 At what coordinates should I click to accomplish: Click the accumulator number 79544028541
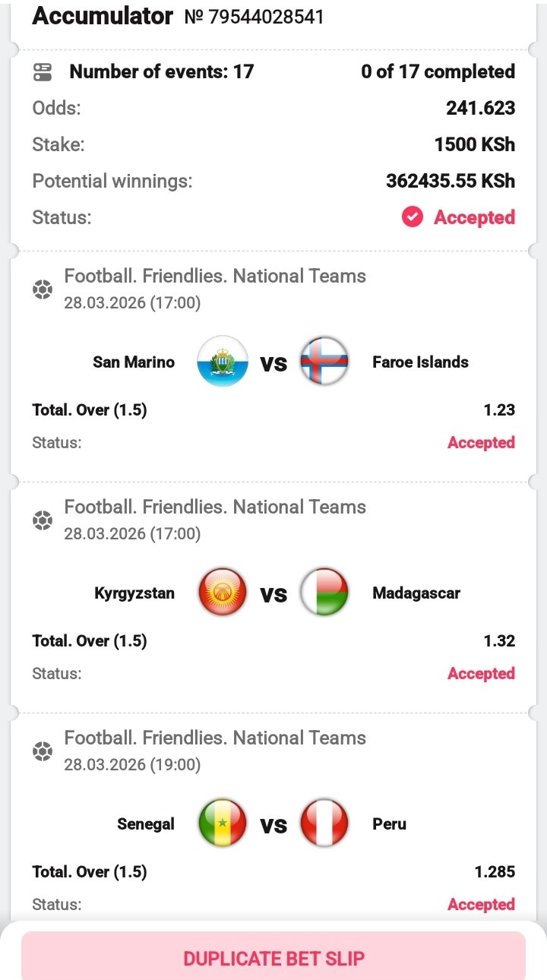click(255, 17)
